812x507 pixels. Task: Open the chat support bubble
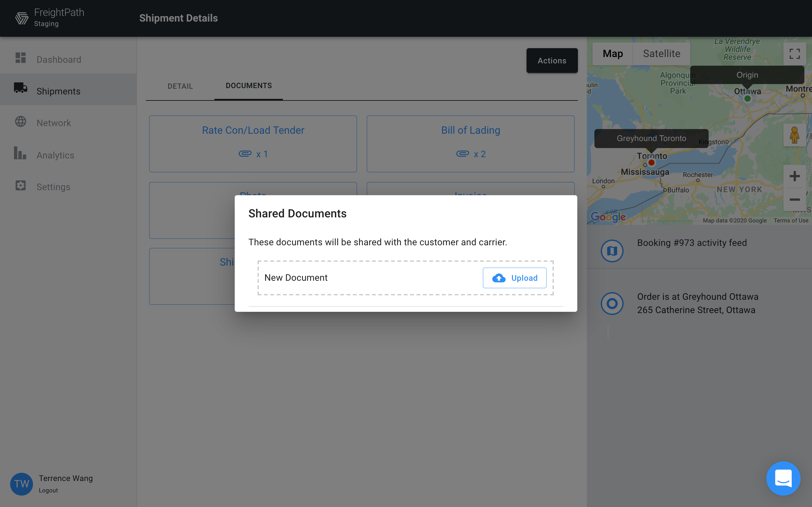click(x=783, y=478)
